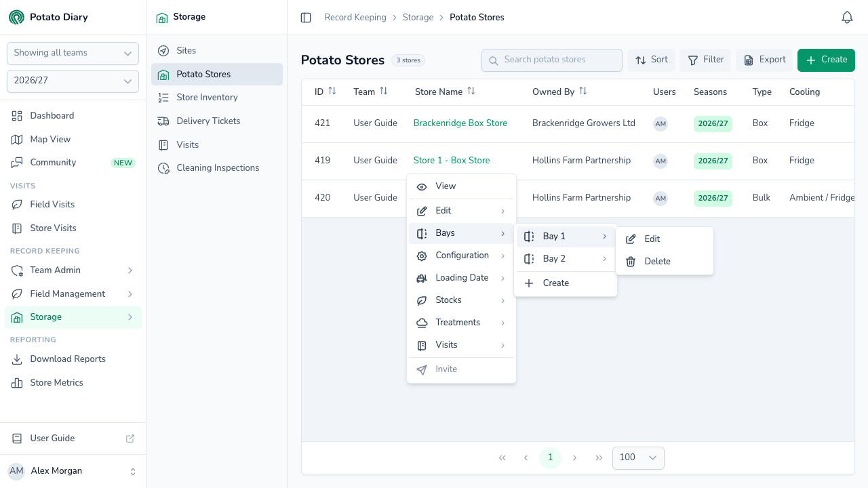Open the 2026/27 season dropdown

pyautogui.click(x=73, y=81)
